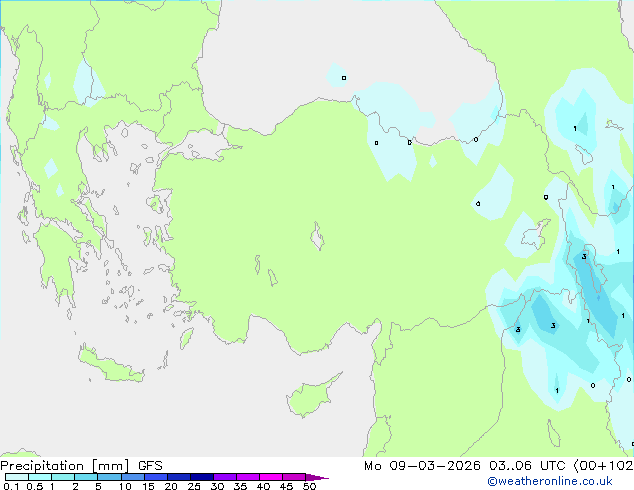This screenshot has width=634, height=490.
Task: Select the magenta 40–45 mm legend swatch
Action: pos(271,477)
